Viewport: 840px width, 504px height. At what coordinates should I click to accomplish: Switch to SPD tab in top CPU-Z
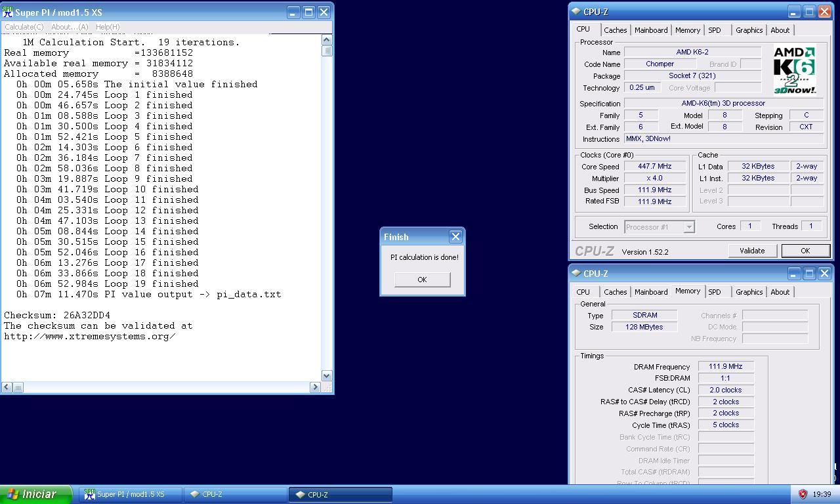(x=715, y=30)
